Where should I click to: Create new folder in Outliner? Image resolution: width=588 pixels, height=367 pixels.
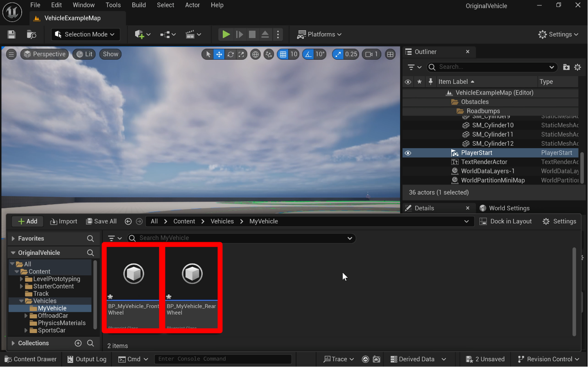click(x=566, y=67)
